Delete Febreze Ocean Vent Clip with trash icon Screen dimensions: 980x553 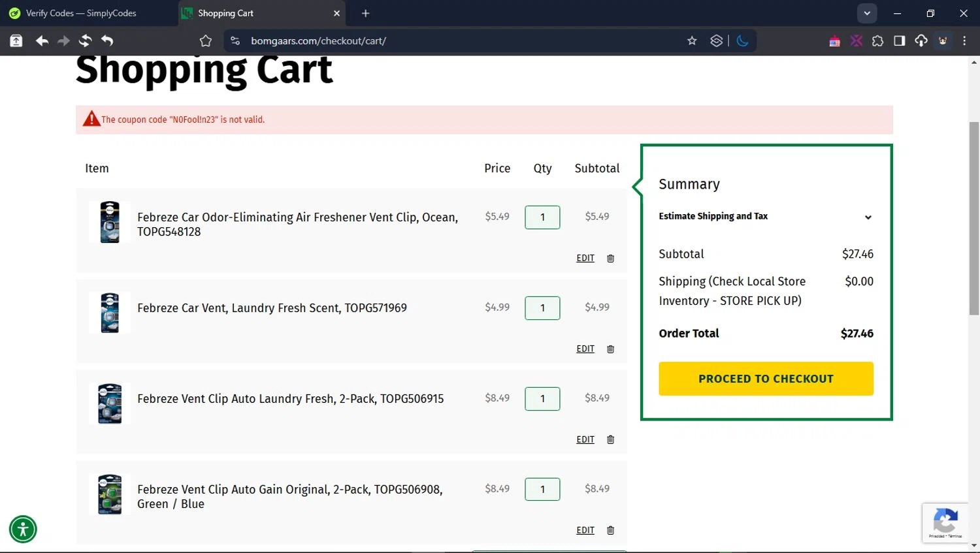tap(610, 259)
